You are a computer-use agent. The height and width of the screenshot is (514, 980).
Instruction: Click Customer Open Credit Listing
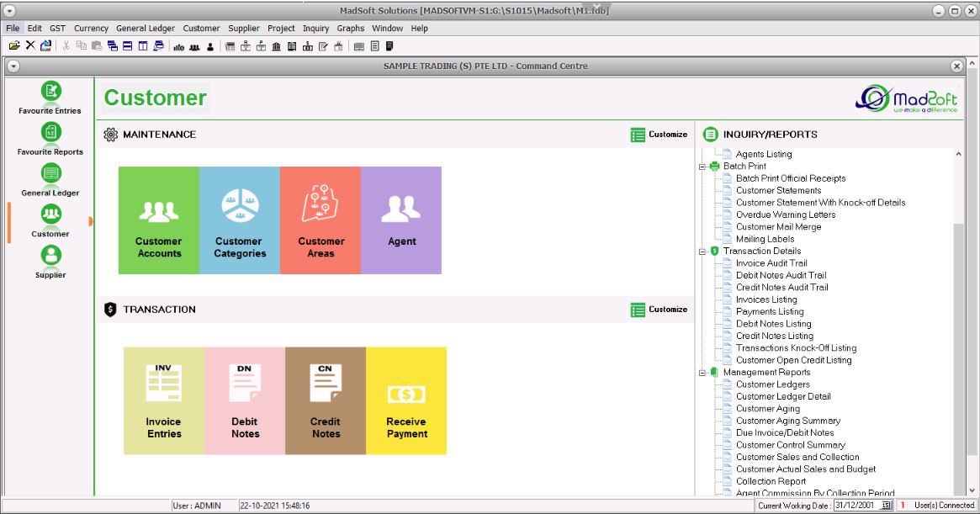click(793, 360)
